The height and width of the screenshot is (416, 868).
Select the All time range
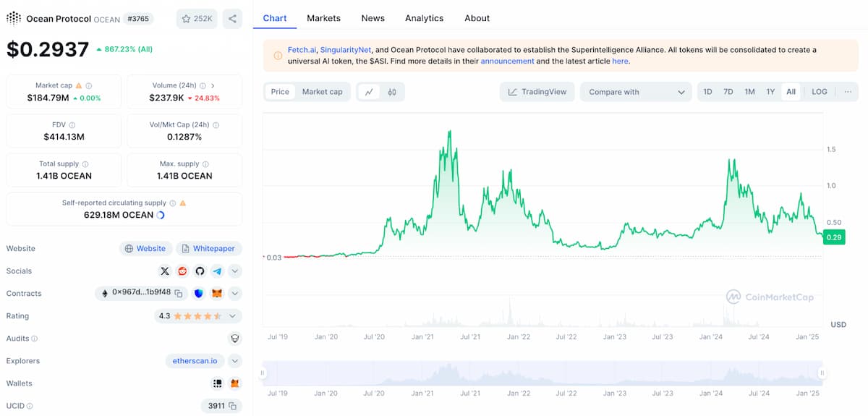[x=791, y=92]
